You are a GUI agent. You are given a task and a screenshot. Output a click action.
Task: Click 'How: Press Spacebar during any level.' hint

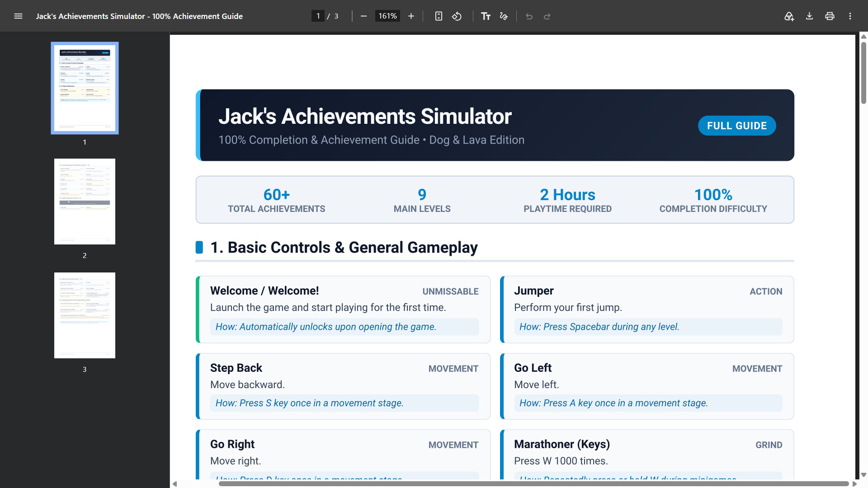(599, 327)
